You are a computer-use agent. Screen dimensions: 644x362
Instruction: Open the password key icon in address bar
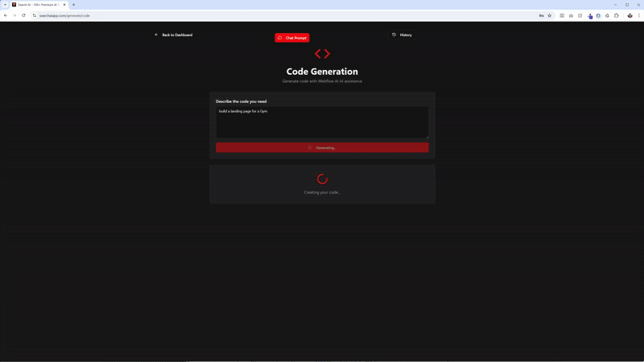[x=541, y=15]
